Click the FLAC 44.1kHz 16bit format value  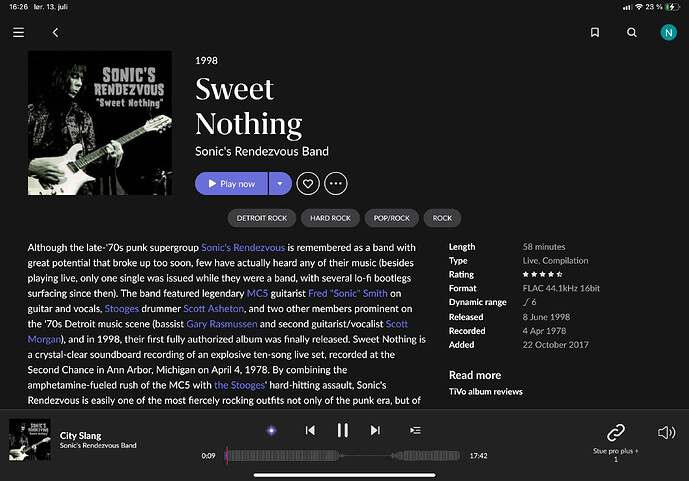561,289
